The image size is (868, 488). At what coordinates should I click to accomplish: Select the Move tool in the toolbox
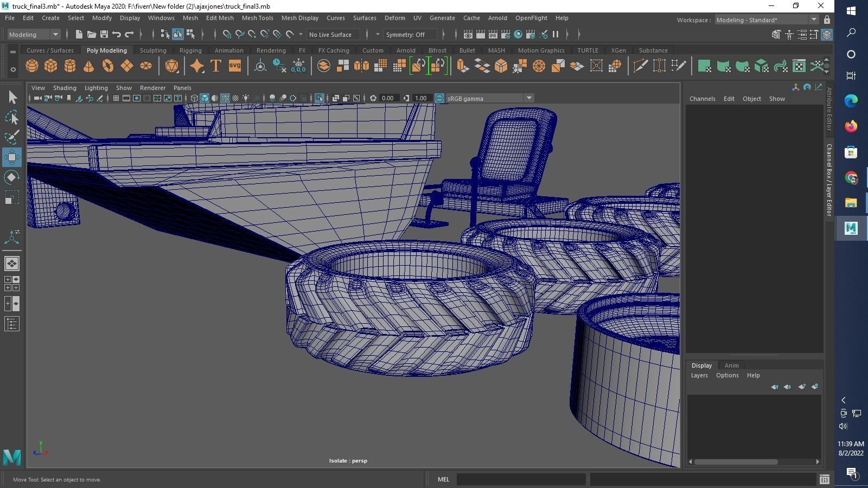[x=12, y=157]
